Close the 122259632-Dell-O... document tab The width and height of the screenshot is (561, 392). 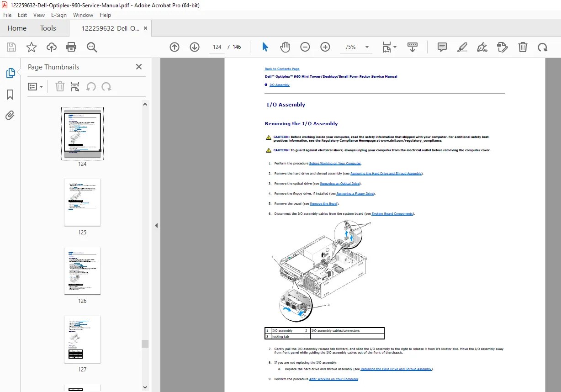145,28
